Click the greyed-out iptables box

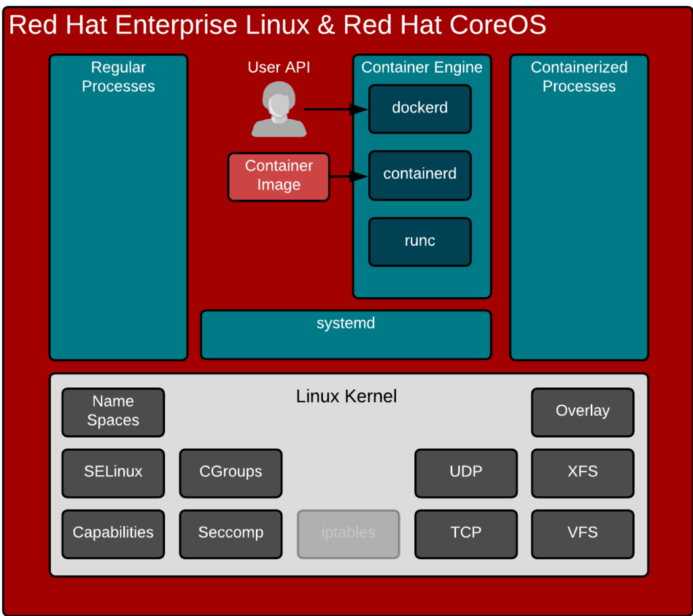pos(349,534)
